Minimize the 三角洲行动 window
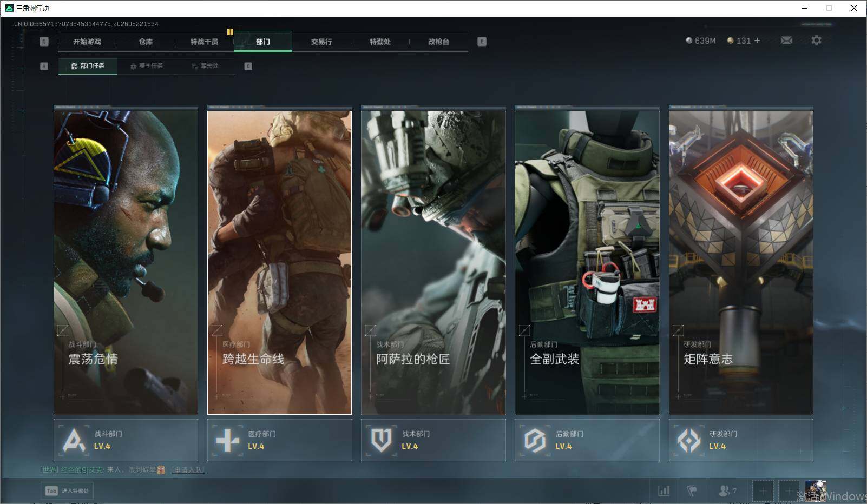The width and height of the screenshot is (867, 504). (x=804, y=8)
